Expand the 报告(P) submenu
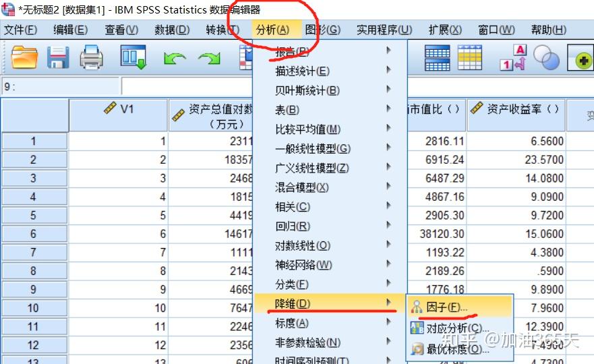This screenshot has width=594, height=364. tap(330, 51)
